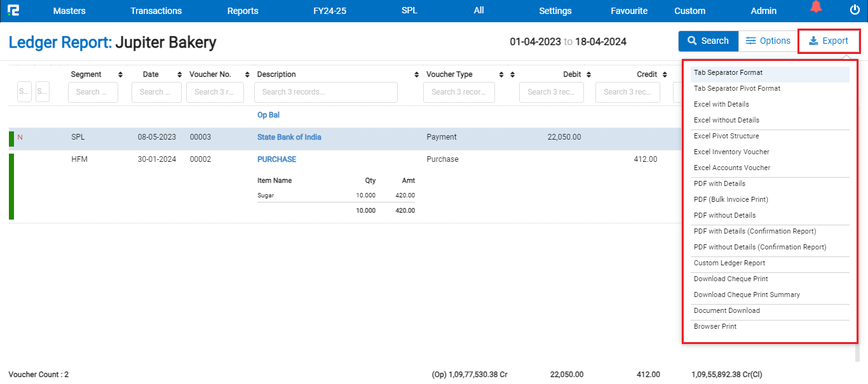This screenshot has width=868, height=384.
Task: Sort by Description column arrows
Action: 417,75
